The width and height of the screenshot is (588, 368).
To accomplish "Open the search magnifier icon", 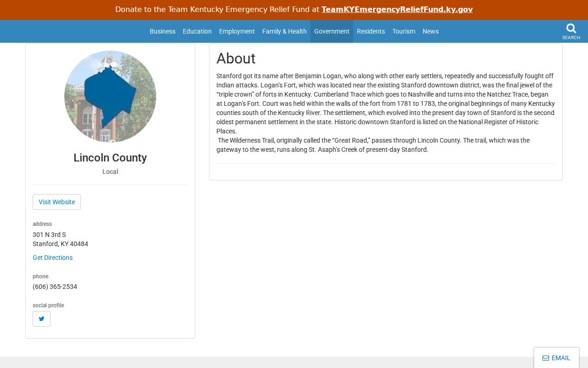I will (571, 29).
